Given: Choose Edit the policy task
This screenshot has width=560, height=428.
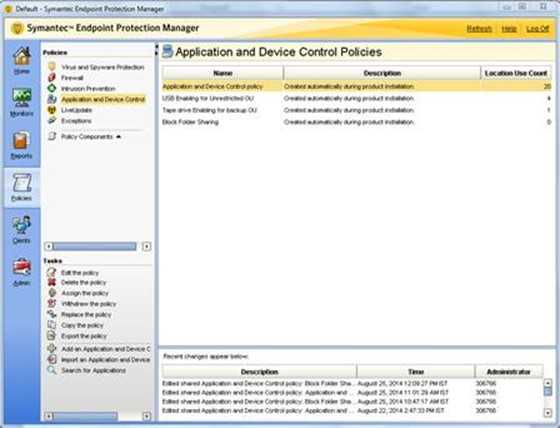Looking at the screenshot, I should (80, 273).
